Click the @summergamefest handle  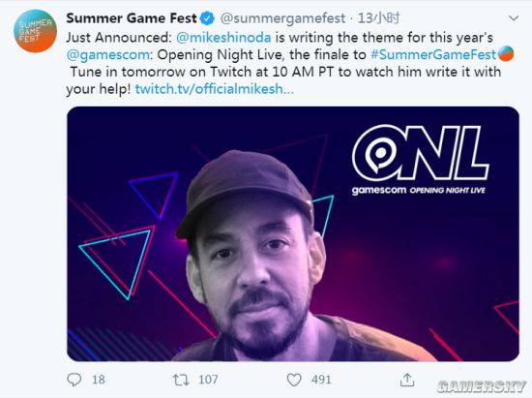(282, 18)
